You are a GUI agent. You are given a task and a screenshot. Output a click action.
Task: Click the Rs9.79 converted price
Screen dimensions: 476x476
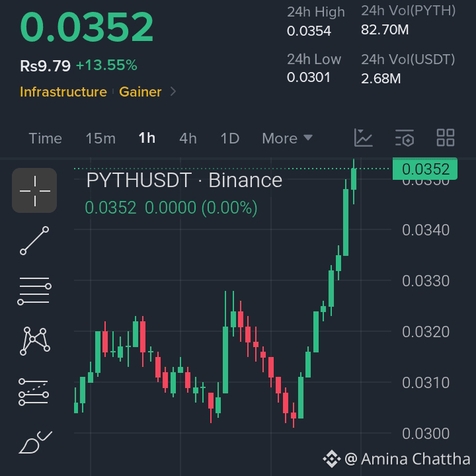(x=45, y=65)
